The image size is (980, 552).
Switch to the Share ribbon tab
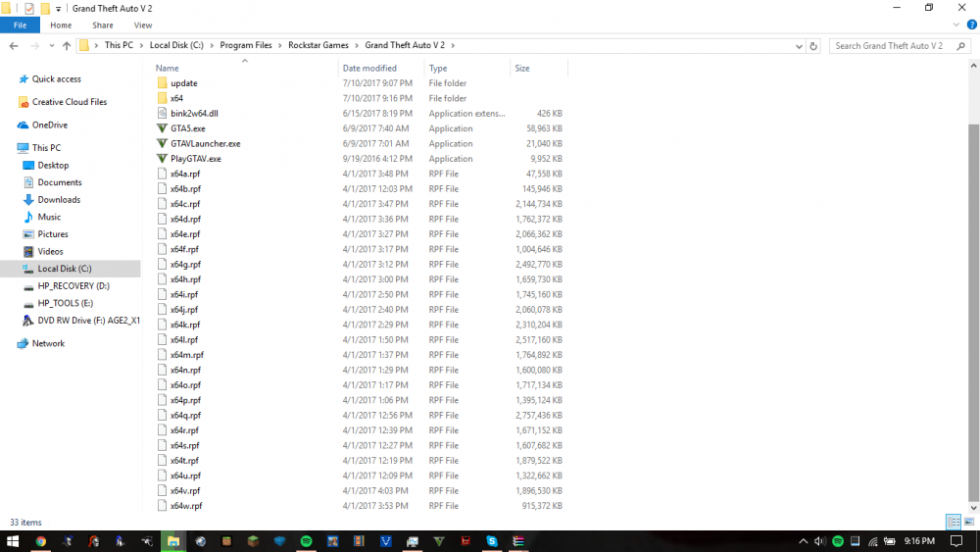103,25
